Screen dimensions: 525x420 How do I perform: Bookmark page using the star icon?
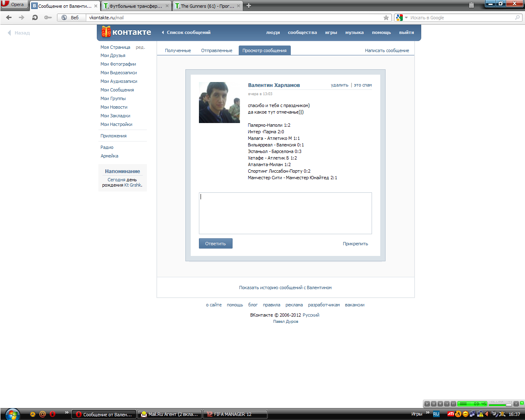pos(386,18)
